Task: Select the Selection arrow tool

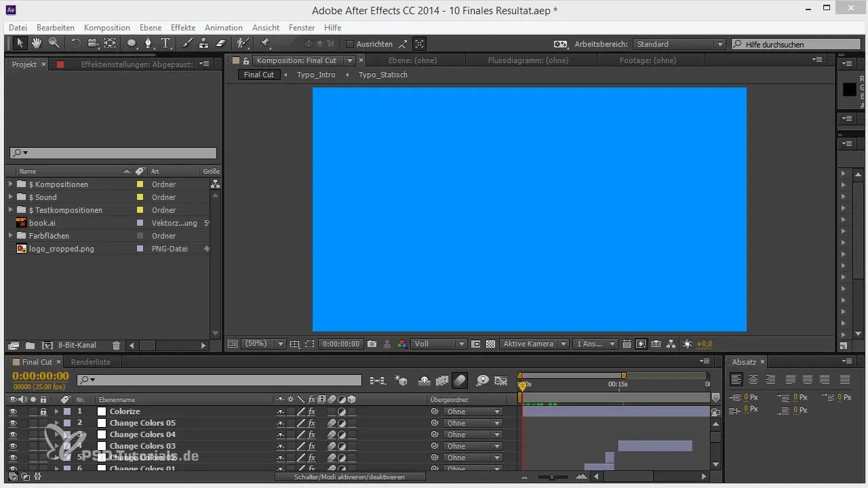Action: tap(20, 43)
